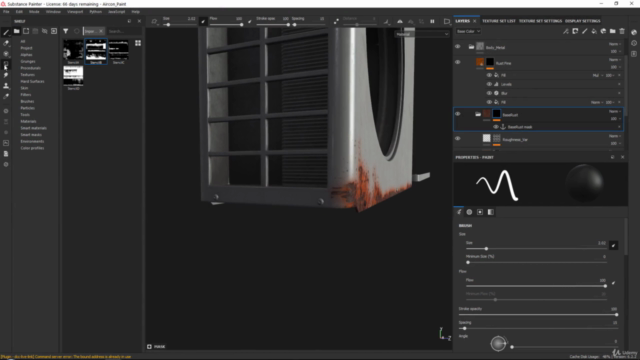This screenshot has width=640, height=360.
Task: Select Procedurals shelf category
Action: [31, 68]
